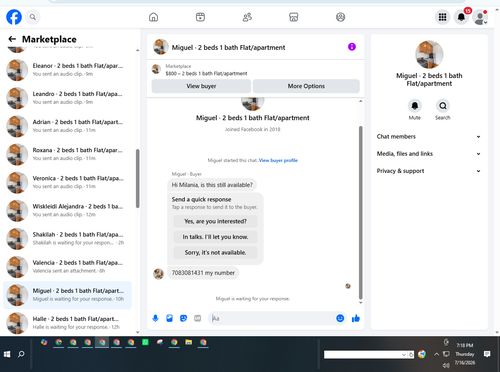Open the Facebook search icon

coord(33,17)
